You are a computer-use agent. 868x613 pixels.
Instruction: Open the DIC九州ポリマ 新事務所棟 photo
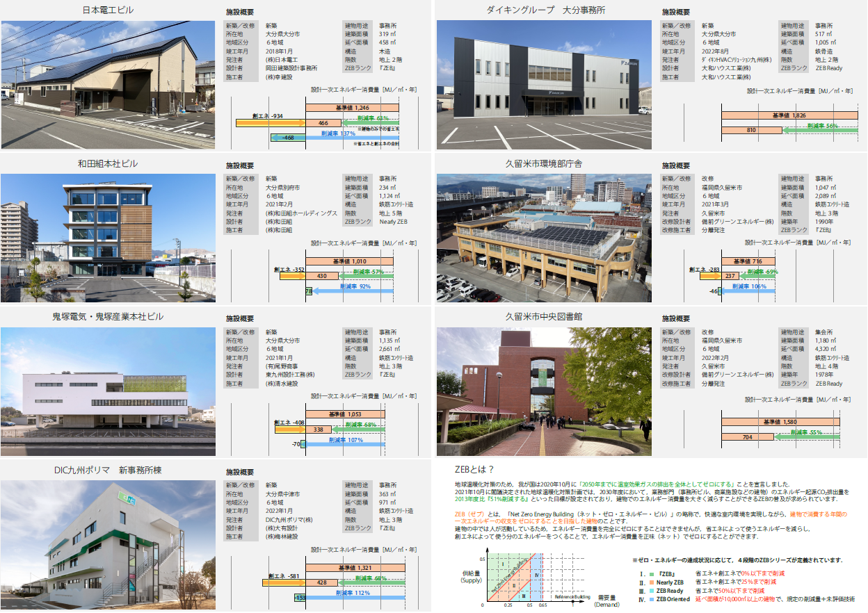click(x=108, y=543)
